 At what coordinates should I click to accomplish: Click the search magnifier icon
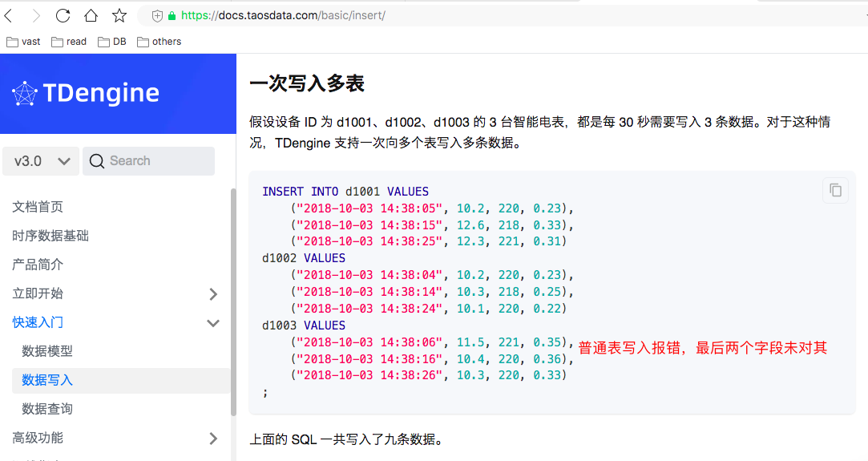click(96, 161)
